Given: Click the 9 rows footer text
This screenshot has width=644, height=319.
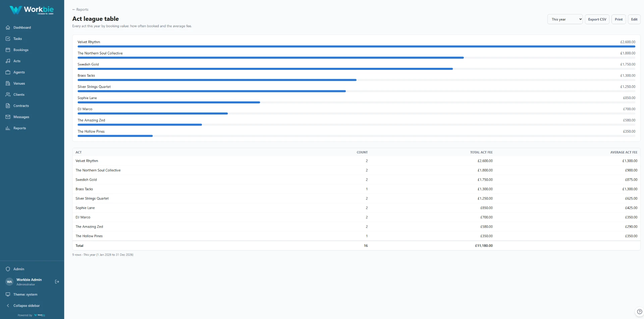Looking at the screenshot, I should 103,255.
